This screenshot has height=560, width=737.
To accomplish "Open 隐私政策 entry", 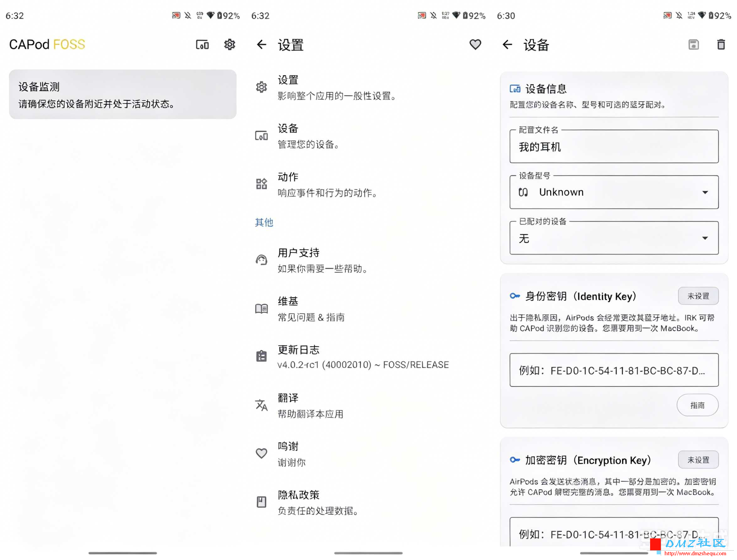I will click(368, 502).
